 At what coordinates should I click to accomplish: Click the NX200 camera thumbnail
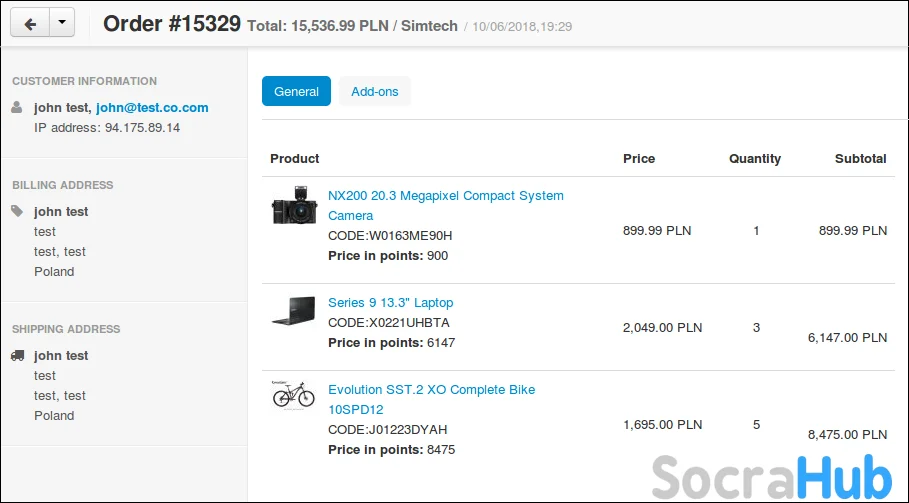point(294,206)
